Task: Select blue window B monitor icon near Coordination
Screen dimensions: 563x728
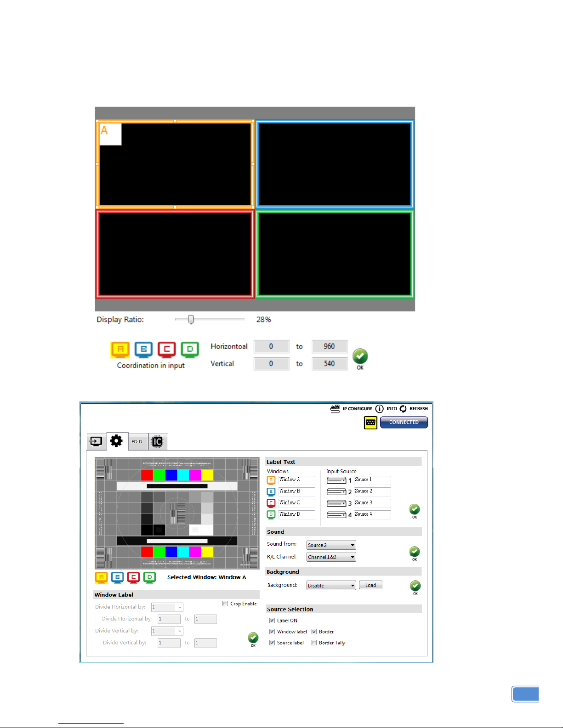Action: [x=144, y=350]
